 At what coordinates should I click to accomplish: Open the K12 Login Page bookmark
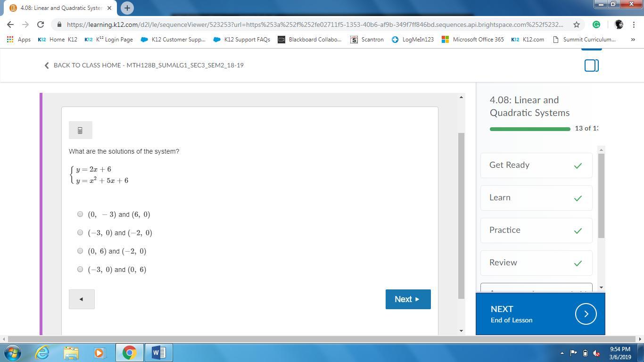point(108,40)
